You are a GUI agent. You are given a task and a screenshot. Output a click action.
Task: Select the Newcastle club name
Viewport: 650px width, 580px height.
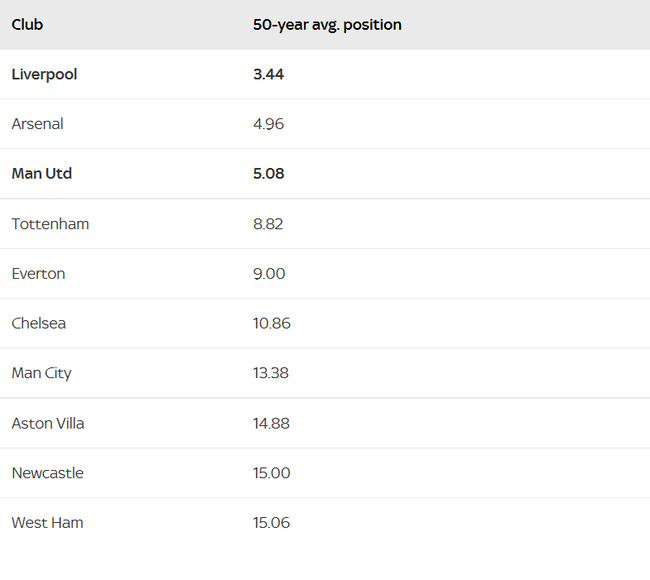point(48,473)
